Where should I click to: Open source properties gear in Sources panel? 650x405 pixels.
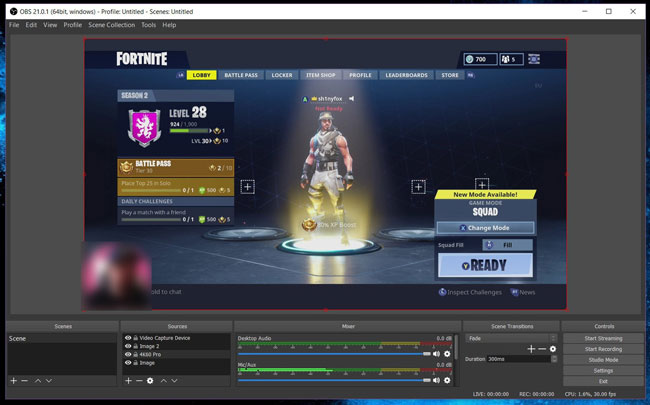point(150,381)
